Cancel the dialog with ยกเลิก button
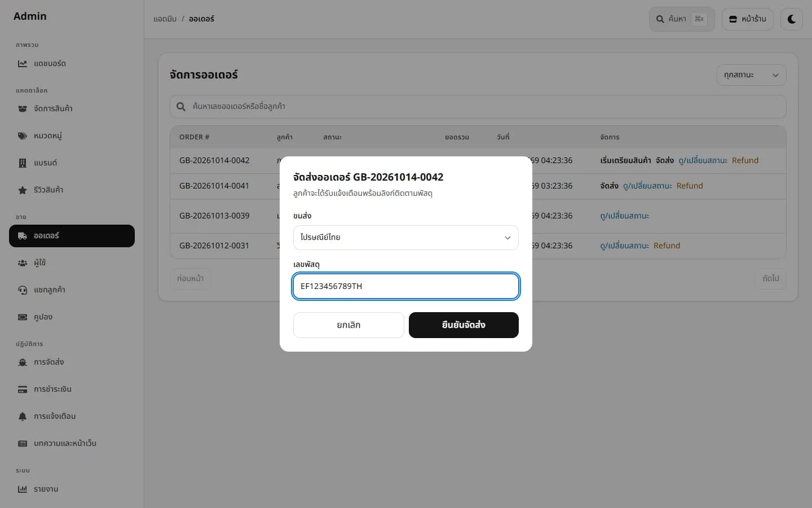Viewport: 812px width, 508px height. 348,325
